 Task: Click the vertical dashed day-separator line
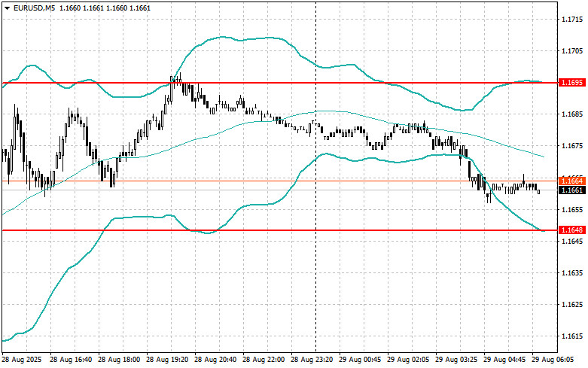tap(315, 176)
